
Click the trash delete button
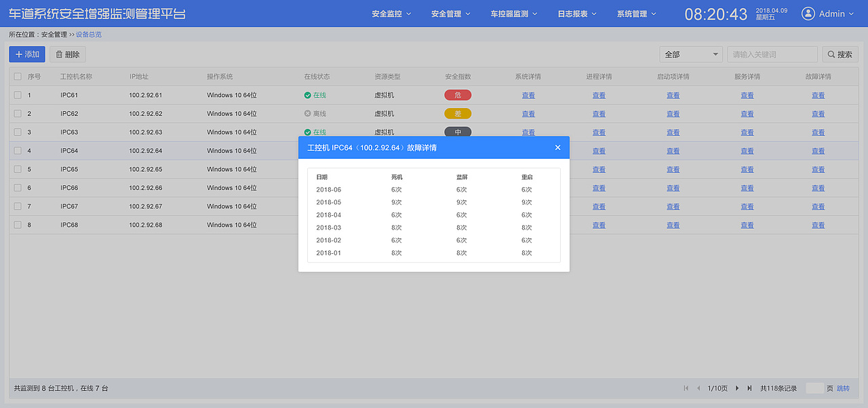67,54
